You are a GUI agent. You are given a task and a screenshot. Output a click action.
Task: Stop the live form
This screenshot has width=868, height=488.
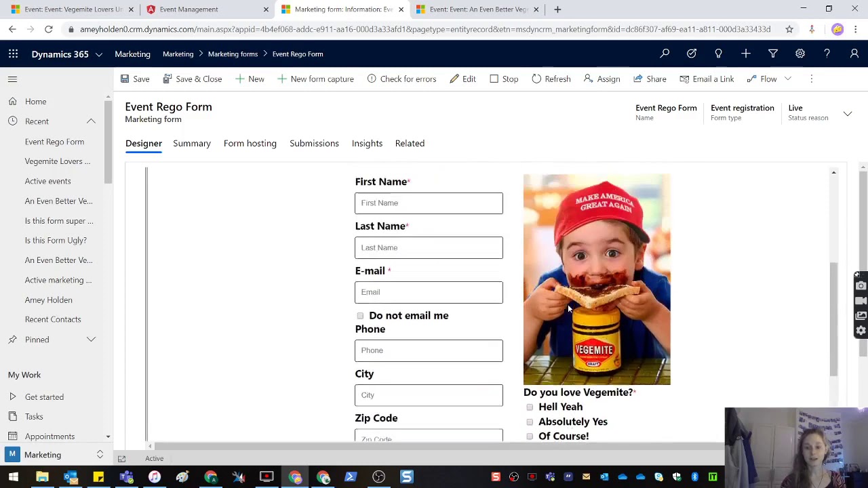[x=504, y=79]
